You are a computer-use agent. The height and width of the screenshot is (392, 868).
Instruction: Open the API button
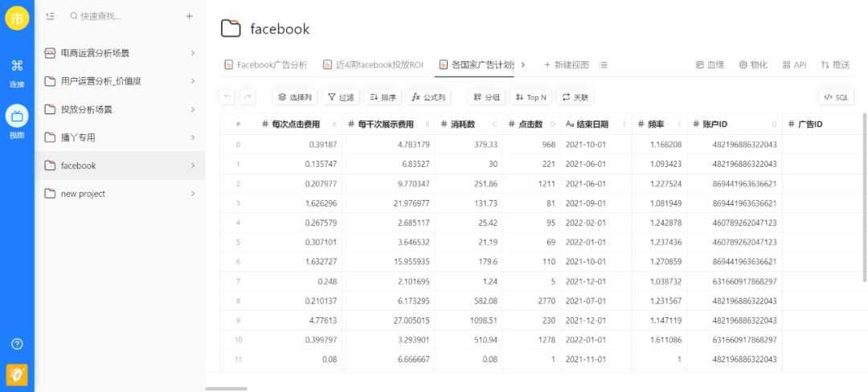pyautogui.click(x=794, y=65)
